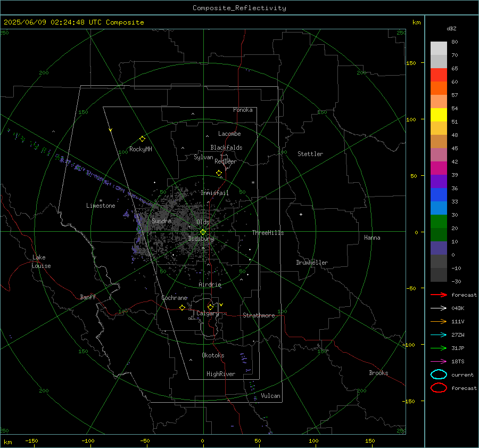
Task: Click the Drumheller label
Action: [312, 263]
